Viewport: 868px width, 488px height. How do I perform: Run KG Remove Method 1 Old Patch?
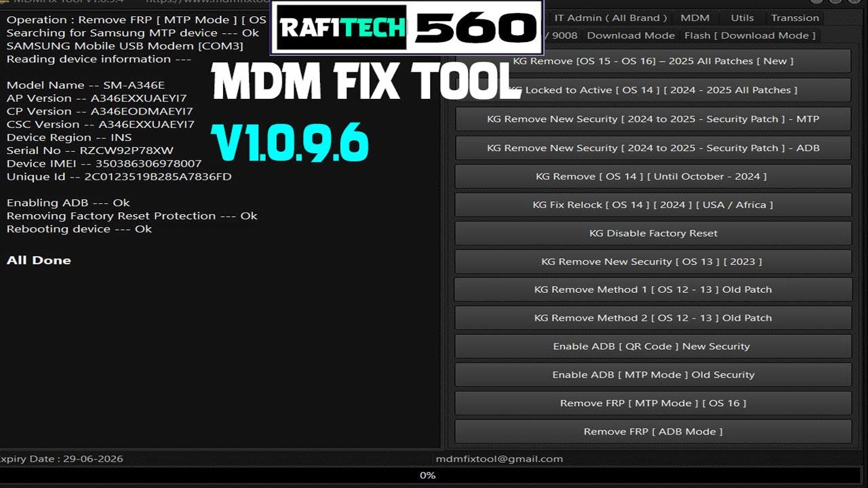click(653, 289)
